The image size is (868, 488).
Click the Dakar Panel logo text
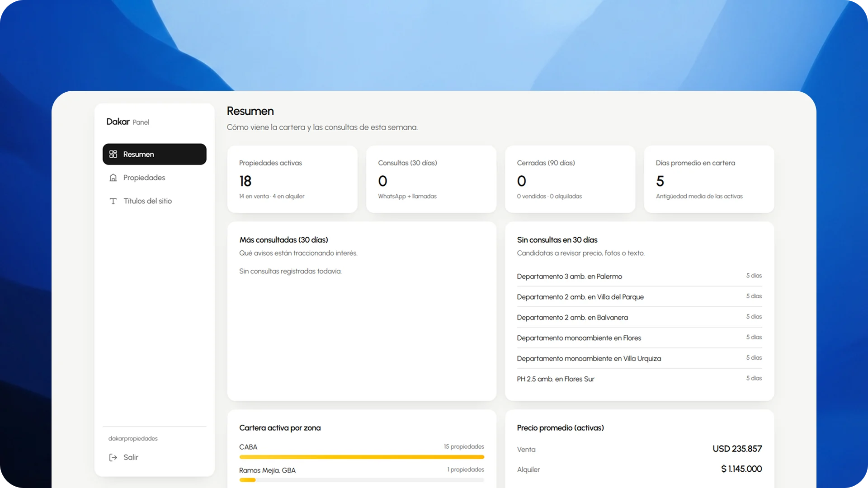pos(127,122)
